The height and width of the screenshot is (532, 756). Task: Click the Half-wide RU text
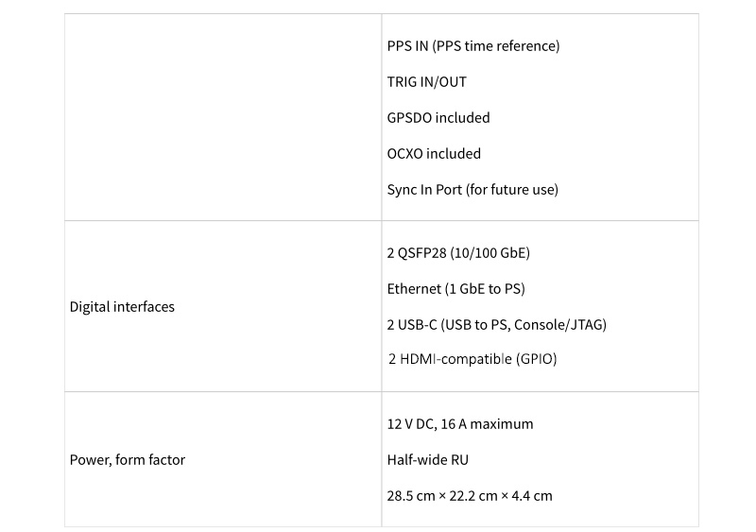pos(427,460)
